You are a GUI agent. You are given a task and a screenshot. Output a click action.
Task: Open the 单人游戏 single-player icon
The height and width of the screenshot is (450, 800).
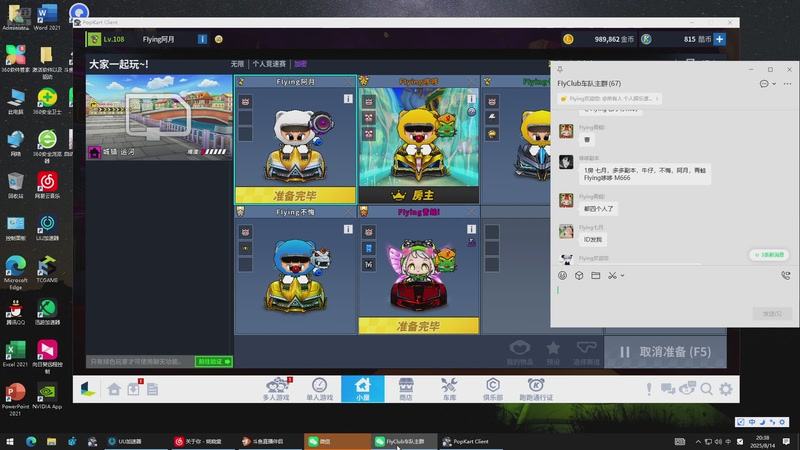[319, 389]
